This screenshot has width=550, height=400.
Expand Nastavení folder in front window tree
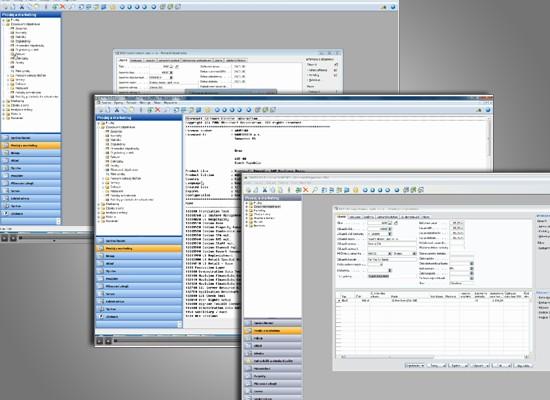(247, 226)
